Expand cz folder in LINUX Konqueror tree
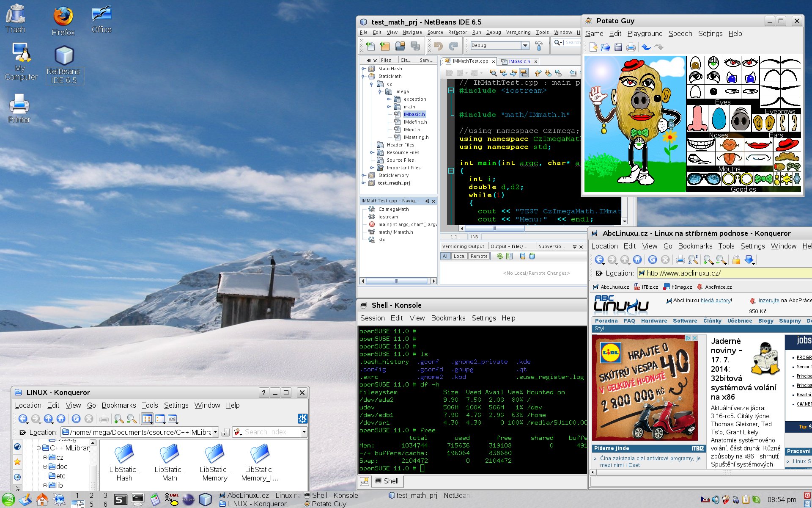Image resolution: width=812 pixels, height=508 pixels. coord(45,457)
